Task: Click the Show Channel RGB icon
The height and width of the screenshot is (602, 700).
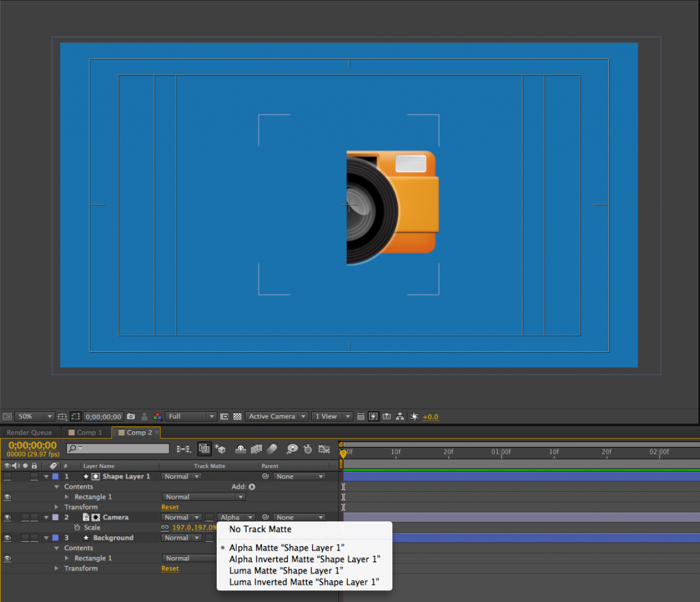Action: click(157, 416)
